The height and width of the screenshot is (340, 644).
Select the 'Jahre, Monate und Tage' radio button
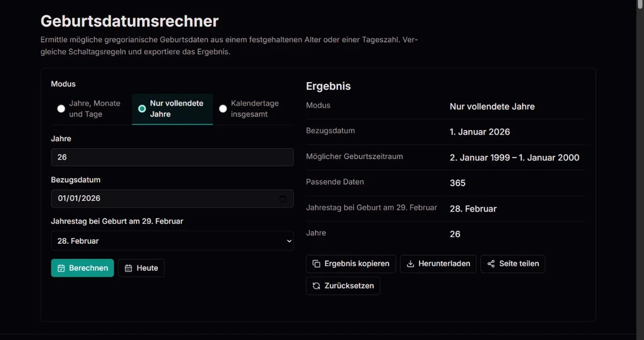point(61,109)
